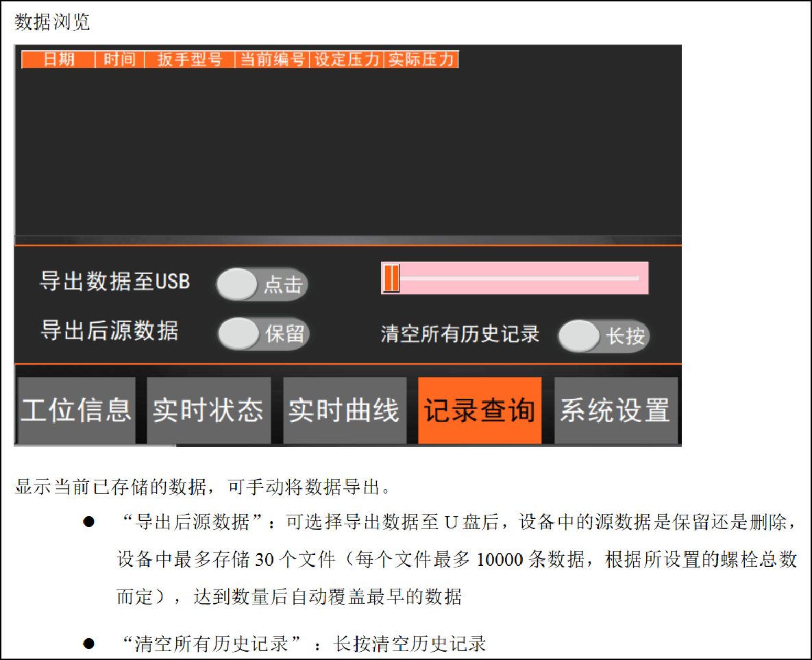Toggle the 点击 switch to export to USB
The width and height of the screenshot is (812, 660).
click(262, 284)
